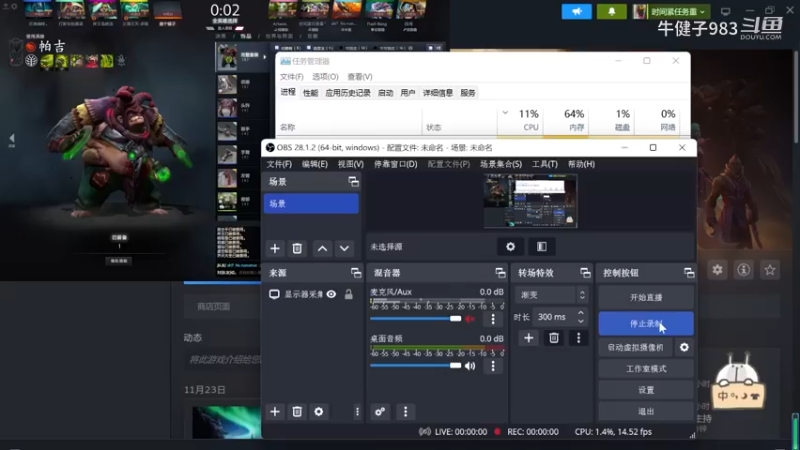Toggle visibility of 显示器采集 source
800x450 pixels.
[331, 294]
